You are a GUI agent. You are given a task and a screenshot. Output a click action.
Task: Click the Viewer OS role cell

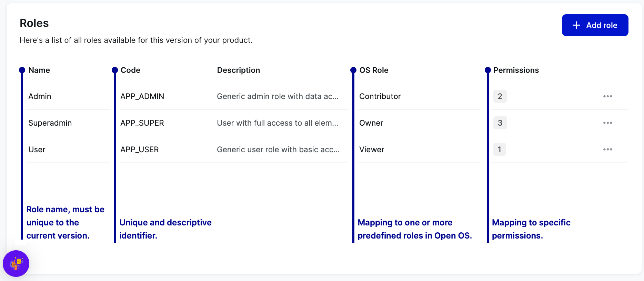[x=372, y=149]
